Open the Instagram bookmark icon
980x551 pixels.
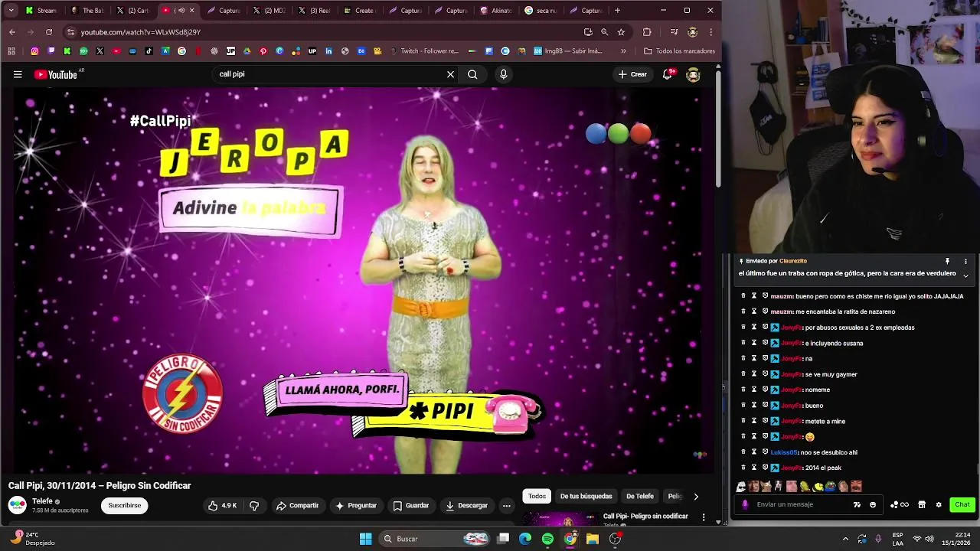click(34, 51)
